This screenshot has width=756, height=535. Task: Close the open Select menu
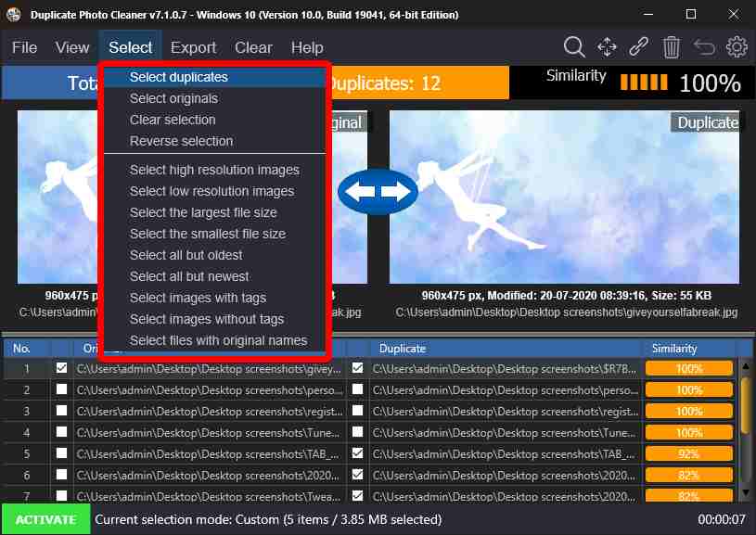click(130, 47)
